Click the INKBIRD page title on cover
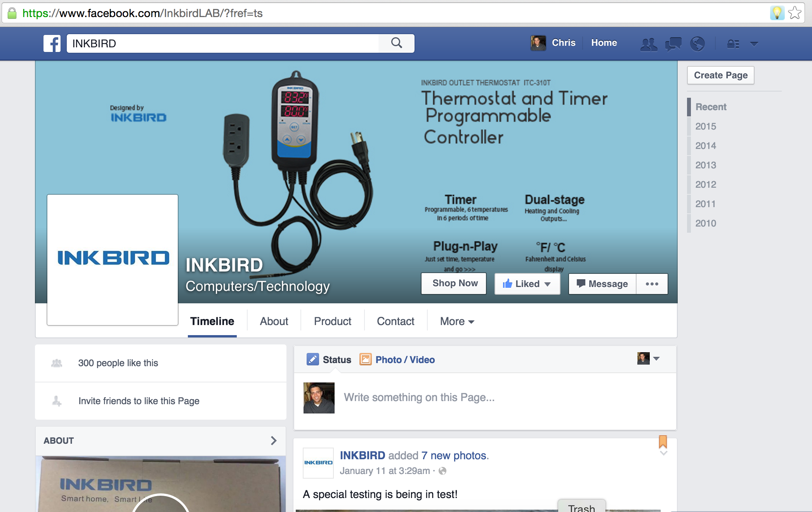This screenshot has width=812, height=512. point(224,265)
